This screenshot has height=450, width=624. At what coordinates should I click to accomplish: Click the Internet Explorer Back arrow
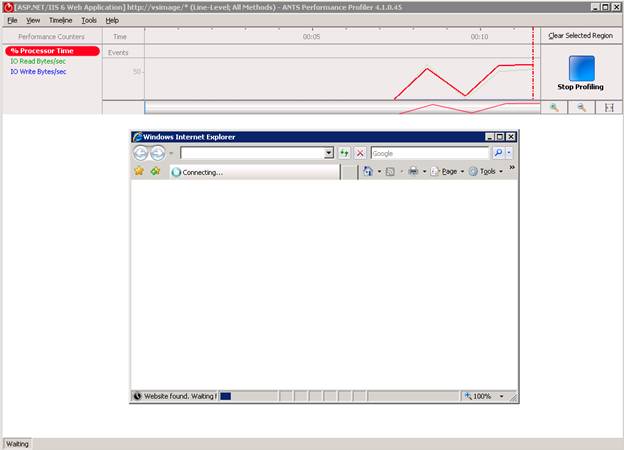(x=140, y=153)
